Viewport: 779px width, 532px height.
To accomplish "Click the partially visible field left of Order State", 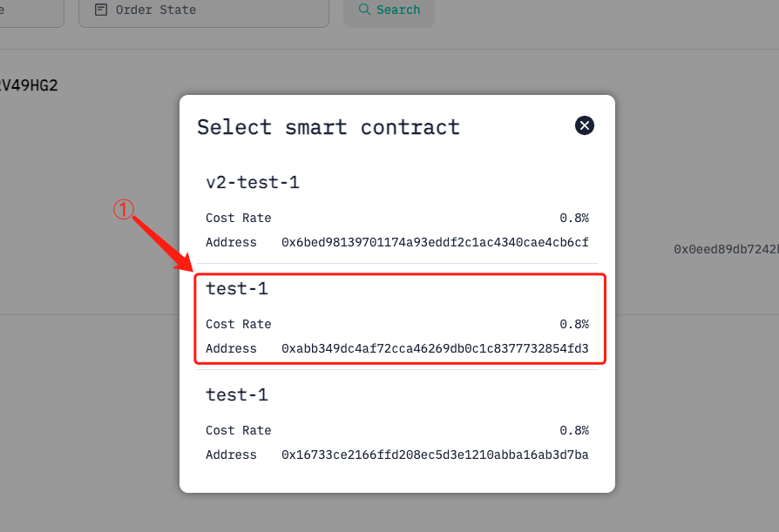I will (30, 9).
